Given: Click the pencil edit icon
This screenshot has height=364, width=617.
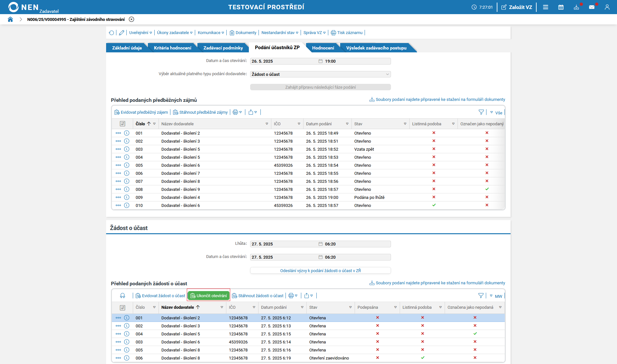Looking at the screenshot, I should [122, 33].
